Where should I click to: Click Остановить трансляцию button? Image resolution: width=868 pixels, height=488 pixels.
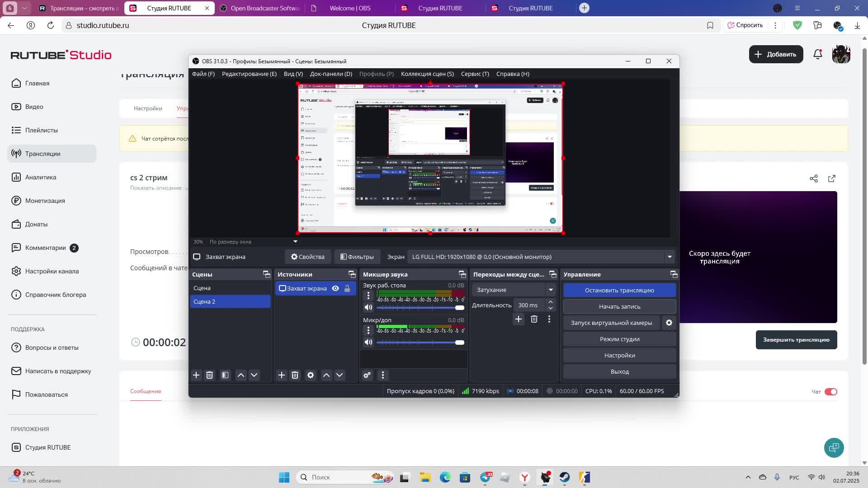pos(619,290)
